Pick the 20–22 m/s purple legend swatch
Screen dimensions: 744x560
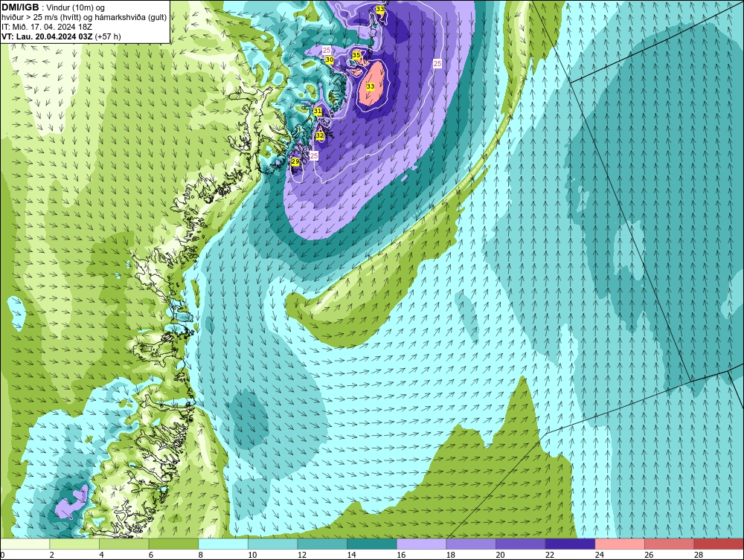click(521, 544)
